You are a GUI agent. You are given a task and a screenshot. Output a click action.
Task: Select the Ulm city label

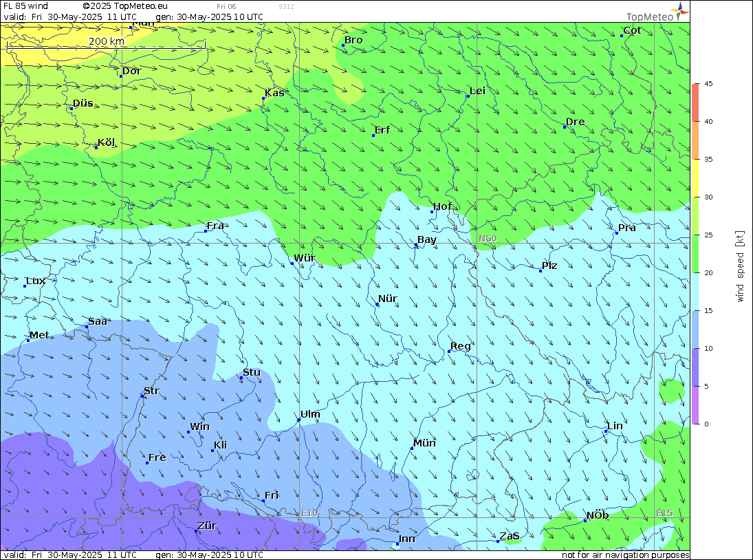point(310,414)
